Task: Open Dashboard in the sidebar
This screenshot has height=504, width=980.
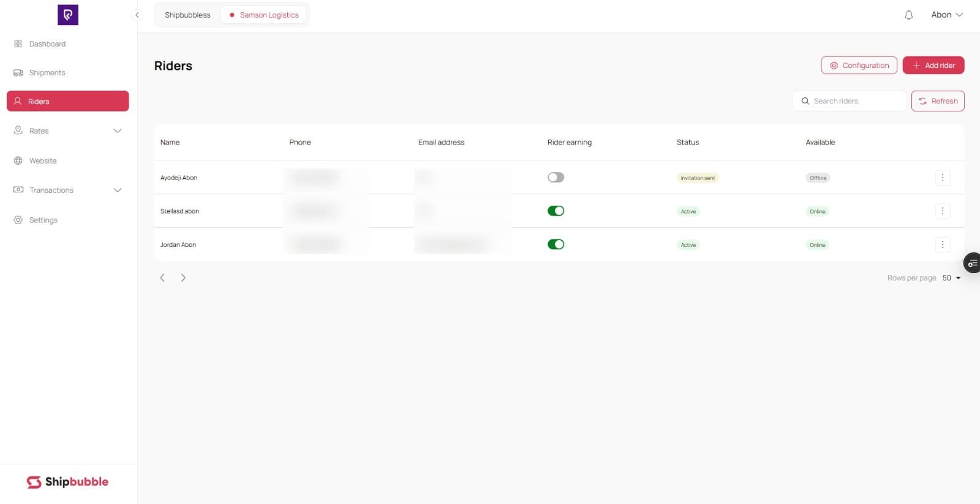Action: click(68, 44)
